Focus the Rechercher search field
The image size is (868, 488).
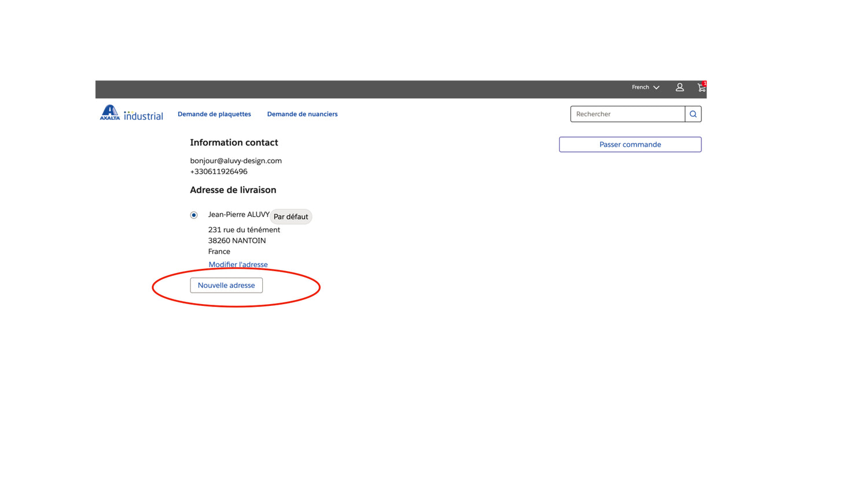[627, 114]
